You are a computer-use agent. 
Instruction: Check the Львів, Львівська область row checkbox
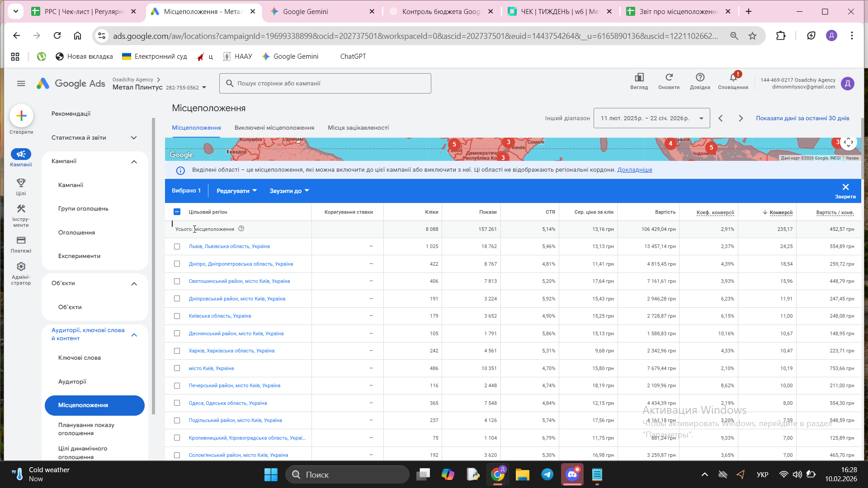pyautogui.click(x=177, y=247)
